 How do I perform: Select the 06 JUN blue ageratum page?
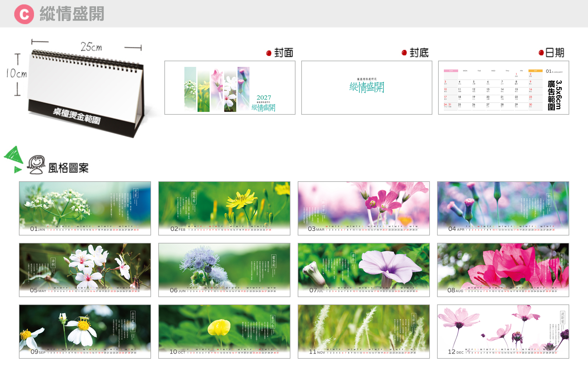click(x=224, y=270)
